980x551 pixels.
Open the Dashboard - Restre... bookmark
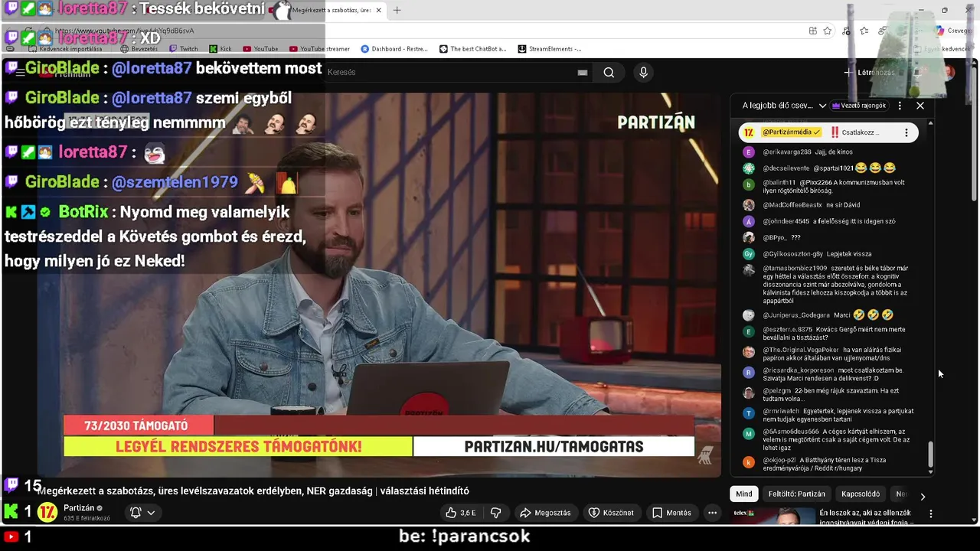394,49
